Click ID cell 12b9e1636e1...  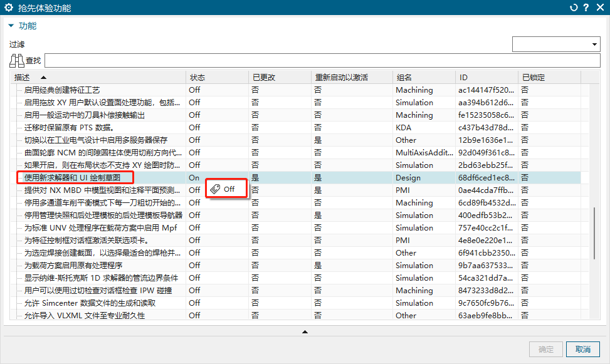(x=485, y=140)
